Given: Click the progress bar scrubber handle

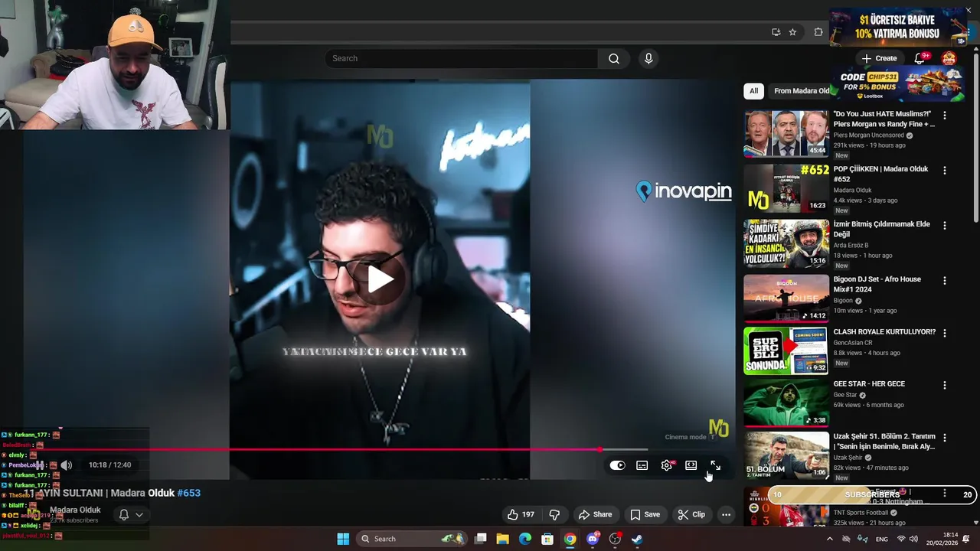Looking at the screenshot, I should click(600, 449).
